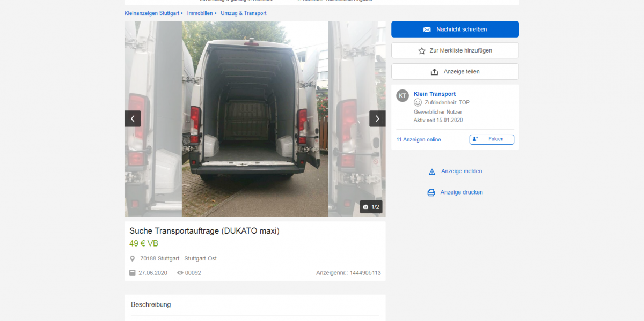
Task: Add listing via Zur Merkliste hinzufügen
Action: pos(455,50)
